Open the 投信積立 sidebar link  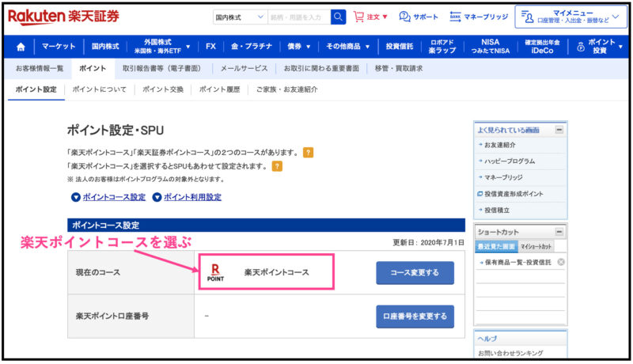point(497,210)
